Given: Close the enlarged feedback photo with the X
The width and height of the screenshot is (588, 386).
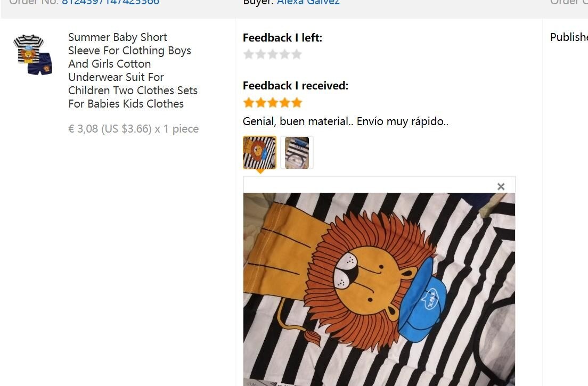Looking at the screenshot, I should (x=500, y=186).
